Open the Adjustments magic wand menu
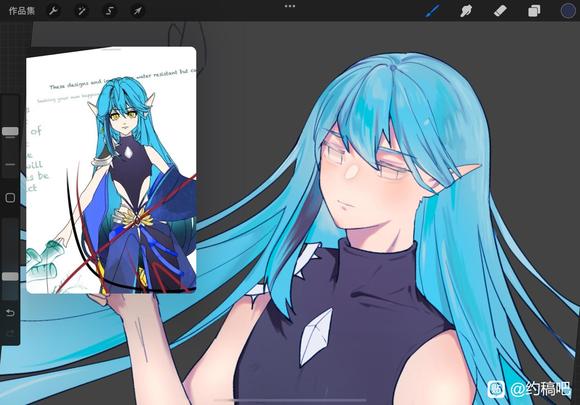 tap(81, 11)
